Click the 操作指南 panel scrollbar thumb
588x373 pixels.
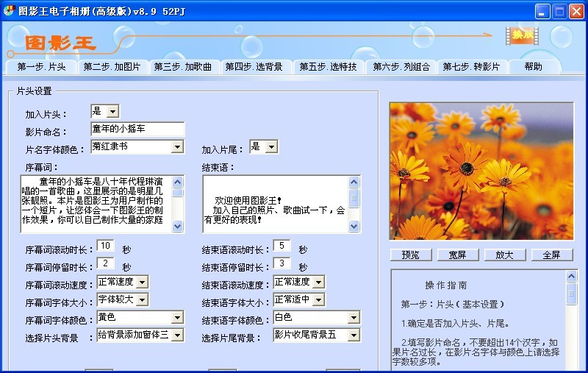pyautogui.click(x=571, y=294)
